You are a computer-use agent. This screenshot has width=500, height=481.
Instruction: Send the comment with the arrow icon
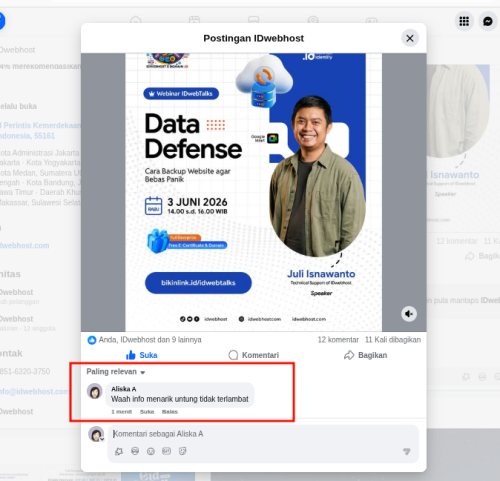[x=406, y=451]
